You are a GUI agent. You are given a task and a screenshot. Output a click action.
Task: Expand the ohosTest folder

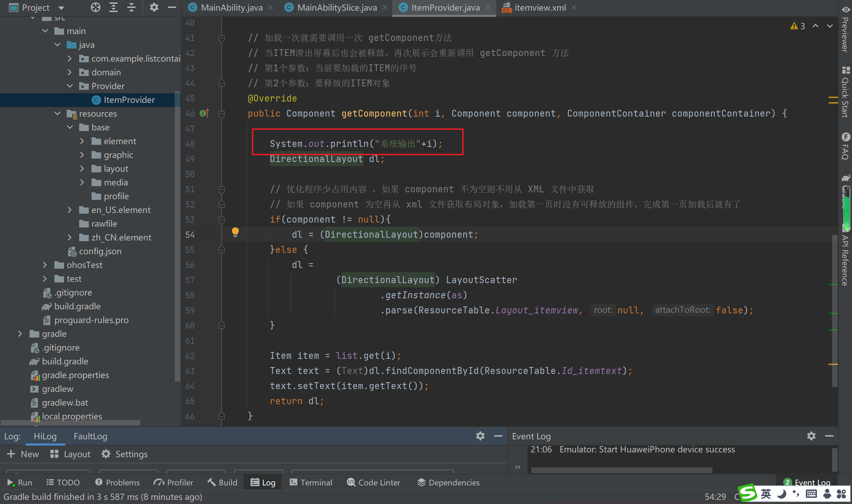(x=45, y=265)
